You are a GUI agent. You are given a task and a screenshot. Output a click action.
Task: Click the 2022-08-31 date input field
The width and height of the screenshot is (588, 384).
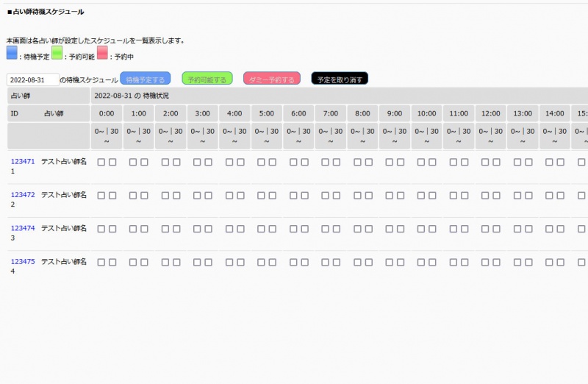(x=32, y=79)
